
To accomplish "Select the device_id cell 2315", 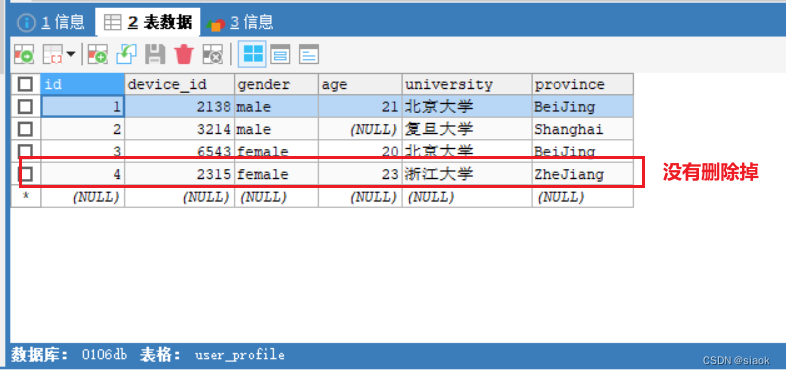I will 179,174.
